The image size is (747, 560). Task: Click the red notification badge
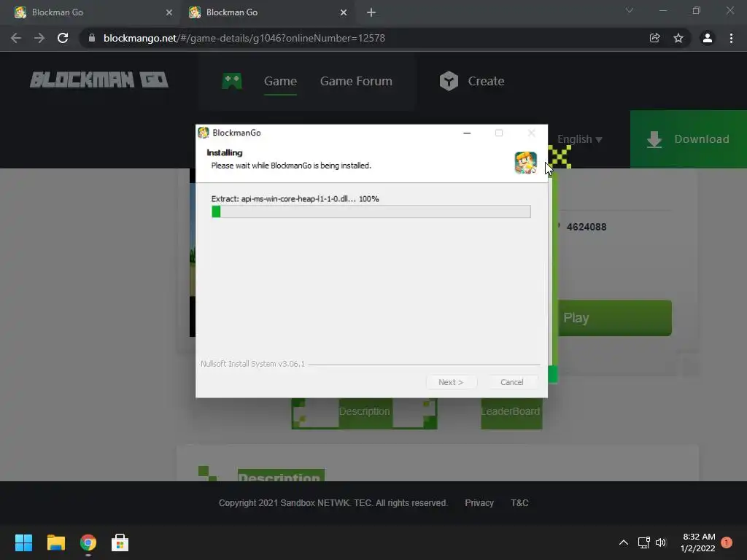pos(727,542)
